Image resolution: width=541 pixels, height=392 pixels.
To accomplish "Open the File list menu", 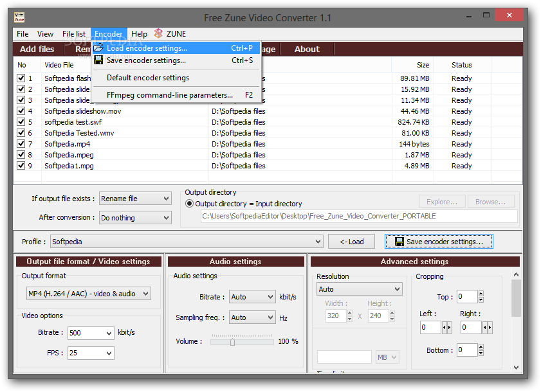I will click(x=74, y=34).
